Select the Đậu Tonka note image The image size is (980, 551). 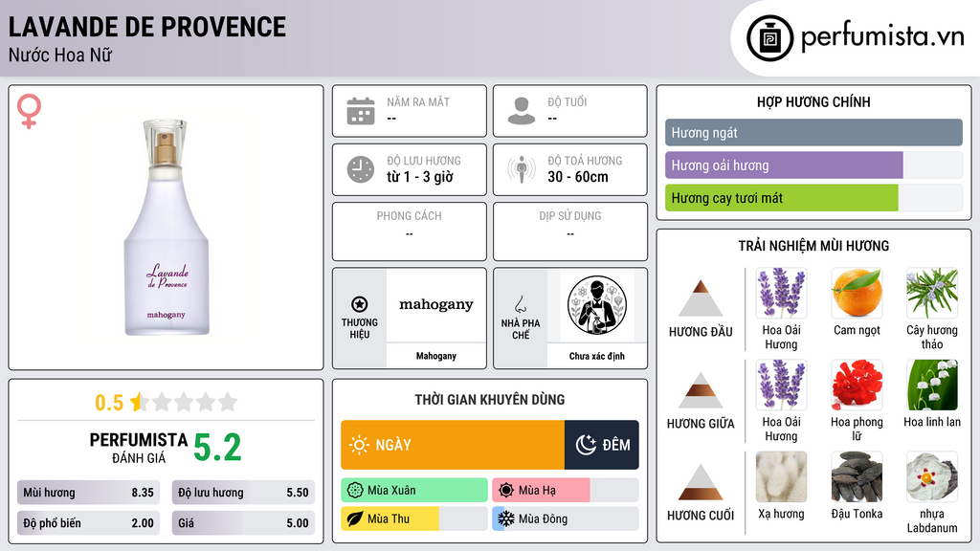[857, 477]
